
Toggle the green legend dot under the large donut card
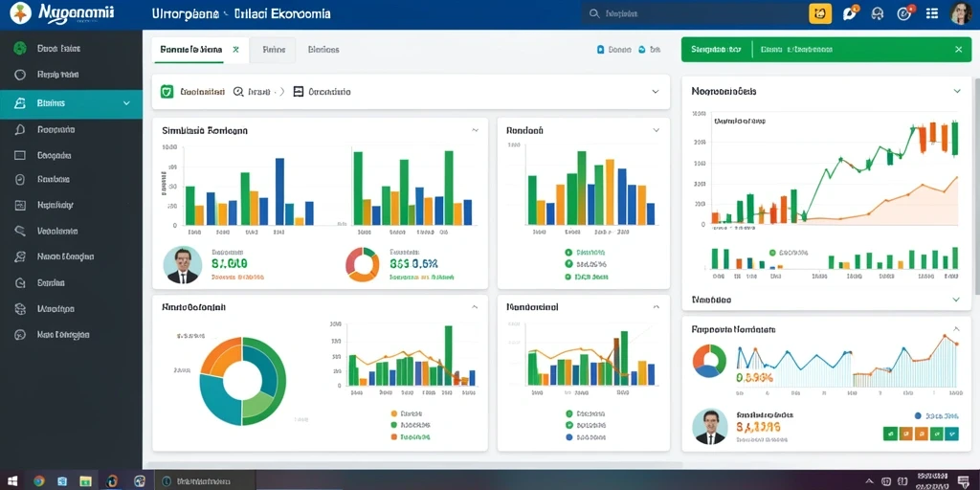coord(393,425)
